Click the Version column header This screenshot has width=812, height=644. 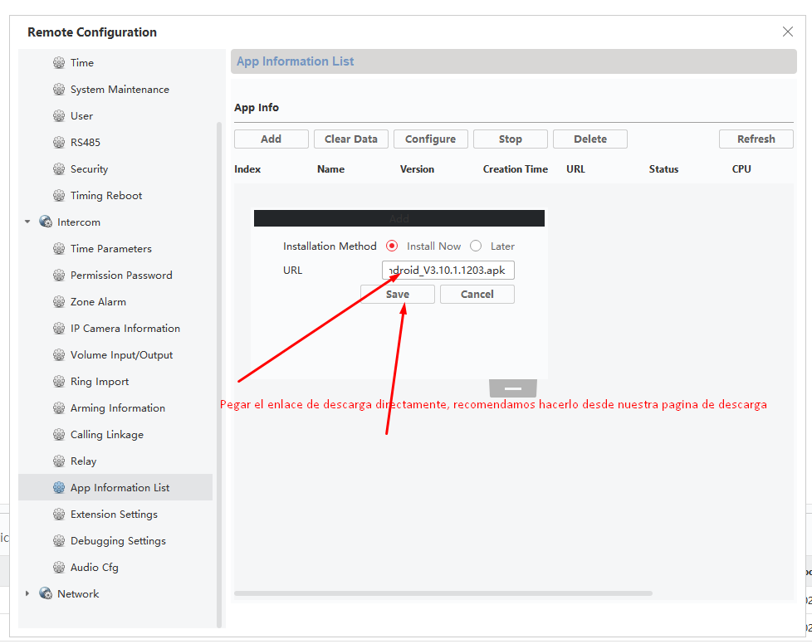(417, 168)
